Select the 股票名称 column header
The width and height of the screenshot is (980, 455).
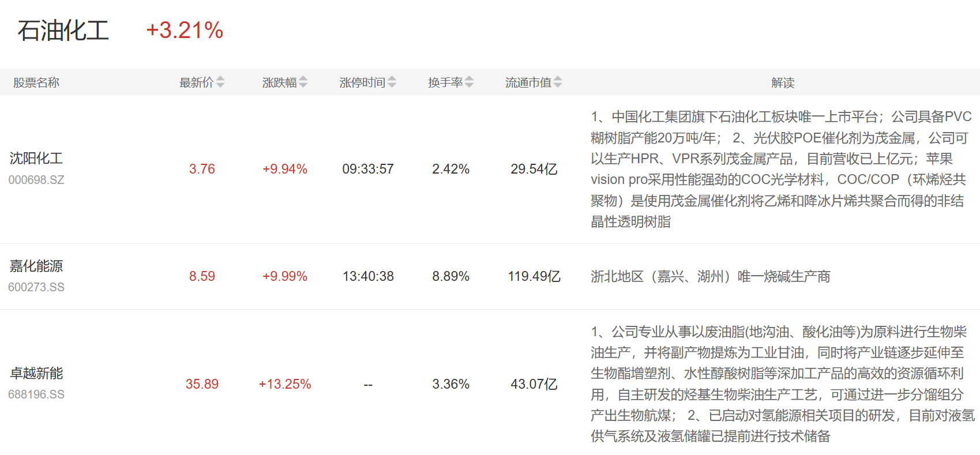(x=36, y=82)
